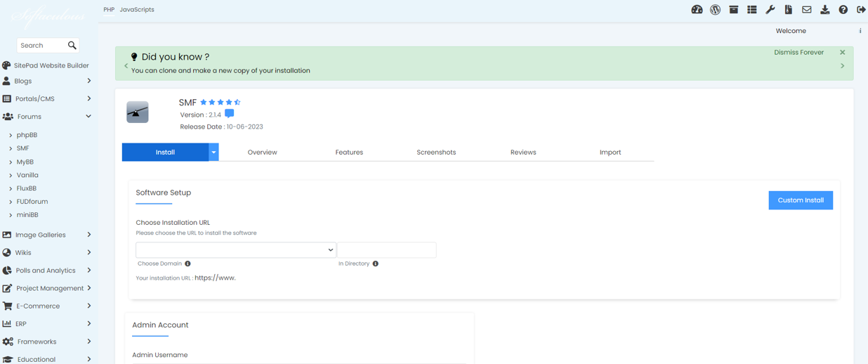Screen dimensions: 868x364
Task: Open the email settings envelope icon
Action: click(x=806, y=10)
